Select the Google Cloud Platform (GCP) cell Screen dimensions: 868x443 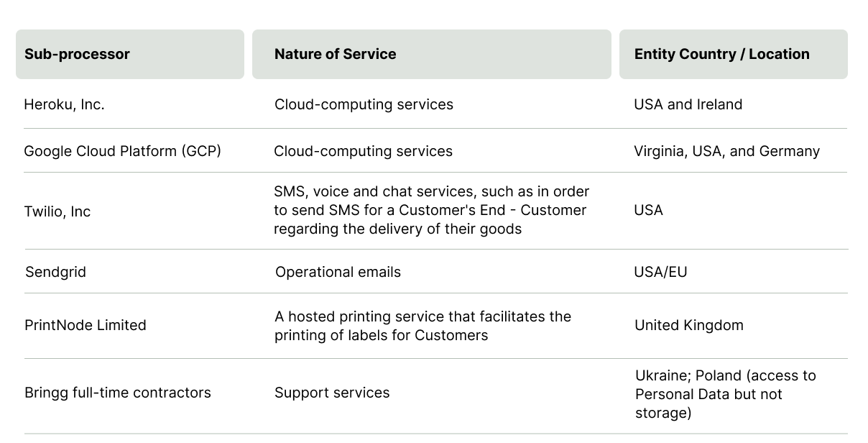point(122,151)
